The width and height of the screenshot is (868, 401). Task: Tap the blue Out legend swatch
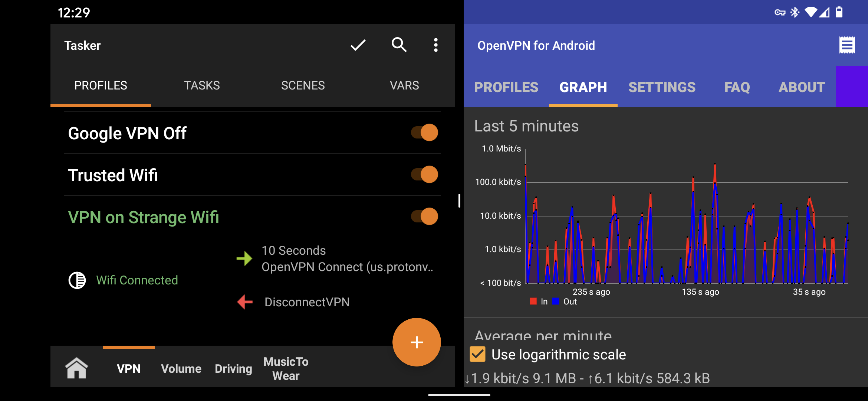555,301
